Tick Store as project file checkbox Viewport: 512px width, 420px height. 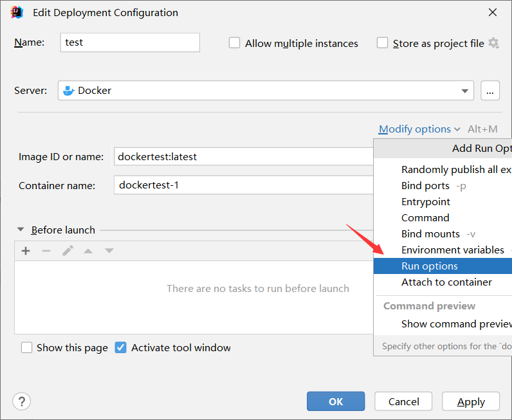[x=382, y=43]
